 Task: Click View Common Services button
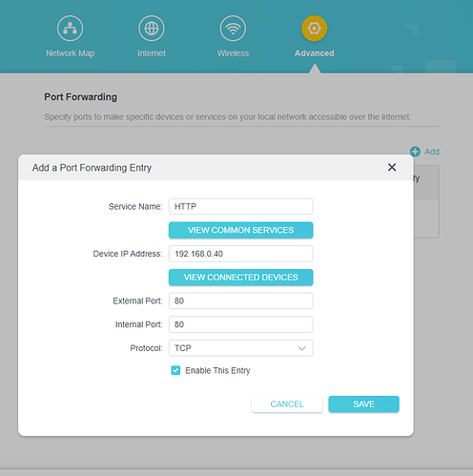pyautogui.click(x=240, y=230)
